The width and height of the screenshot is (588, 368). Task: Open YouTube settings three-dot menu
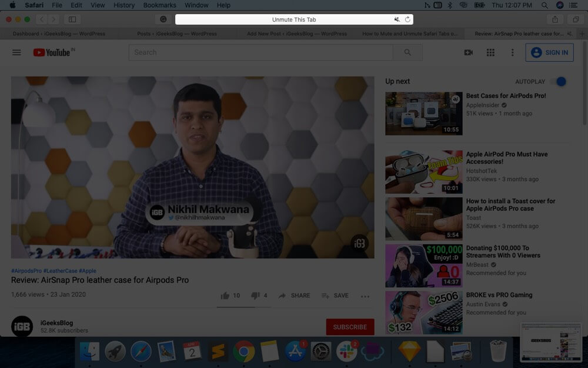(x=513, y=52)
